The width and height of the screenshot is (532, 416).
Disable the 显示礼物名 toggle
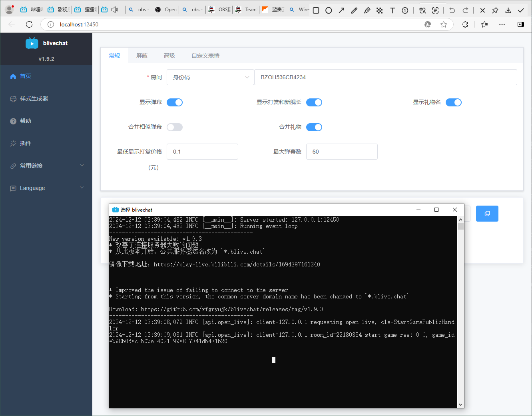coord(453,102)
